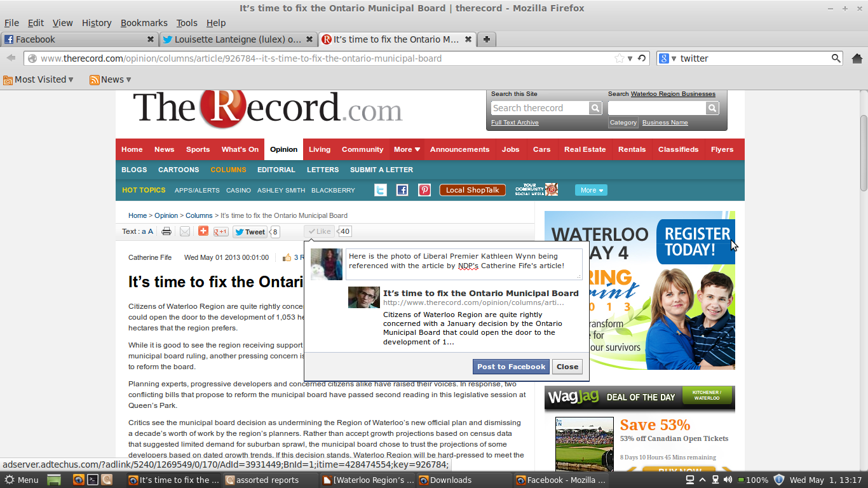
Task: Click the thumbs up recommend icon
Action: 287,257
